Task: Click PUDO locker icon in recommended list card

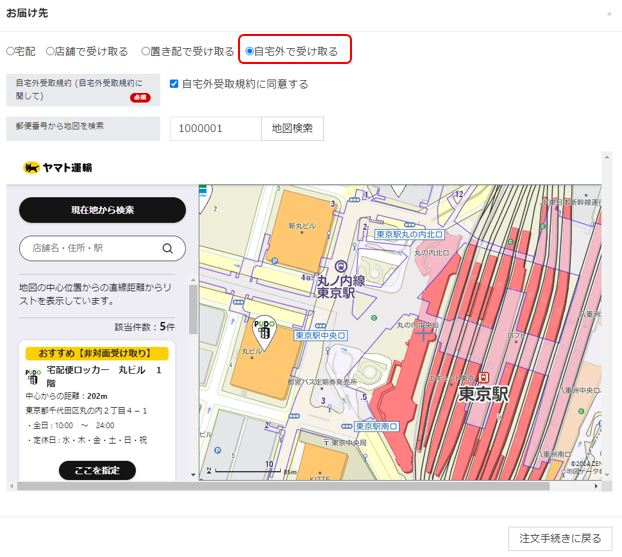Action: [33, 376]
